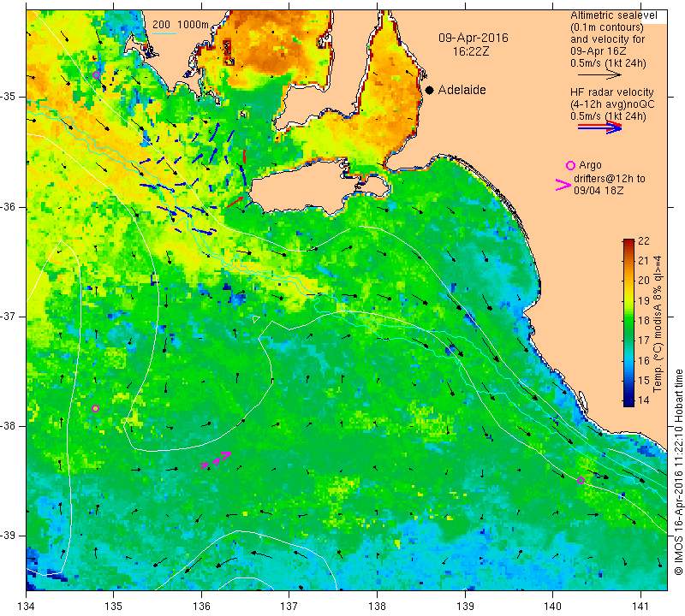Click the magenta drifter track near 38.3S 136.2E
685x616 pixels.
click(x=216, y=460)
